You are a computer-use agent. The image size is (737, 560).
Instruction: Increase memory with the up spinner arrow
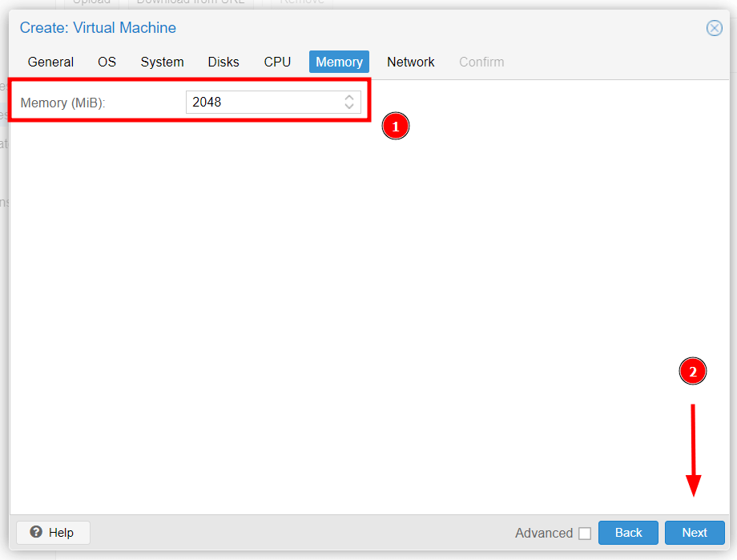click(349, 98)
